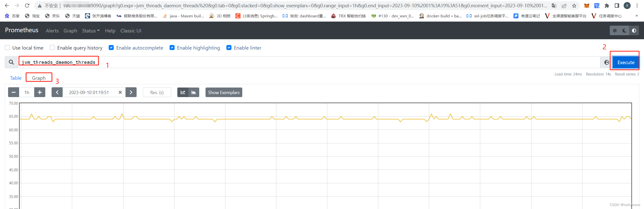The image size is (644, 209).
Task: Toggle Use local time checkbox
Action: point(8,48)
